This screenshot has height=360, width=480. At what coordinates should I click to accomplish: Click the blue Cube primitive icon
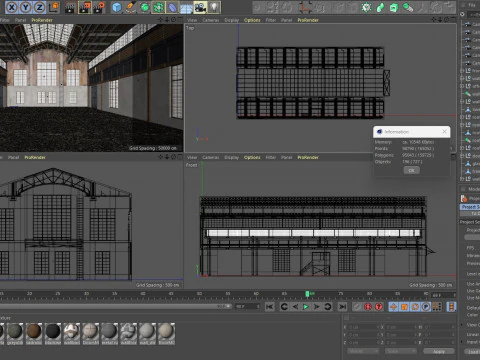coord(117,7)
